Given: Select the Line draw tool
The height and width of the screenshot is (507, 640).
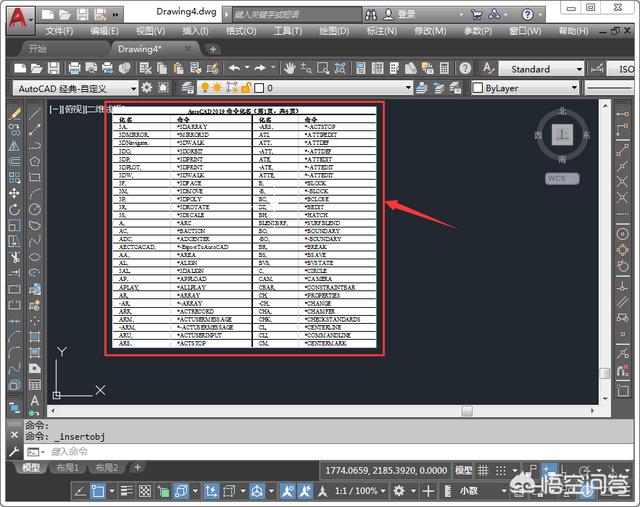Looking at the screenshot, I should coord(35,114).
